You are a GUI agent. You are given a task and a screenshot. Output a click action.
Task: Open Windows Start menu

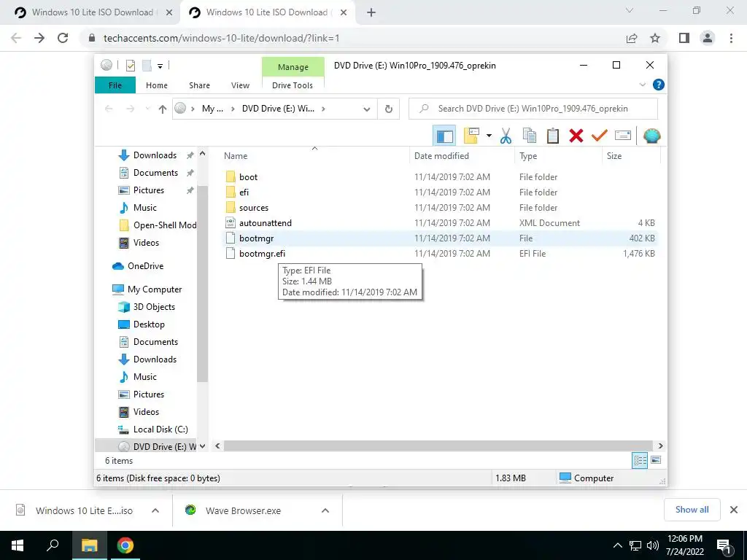click(x=18, y=545)
